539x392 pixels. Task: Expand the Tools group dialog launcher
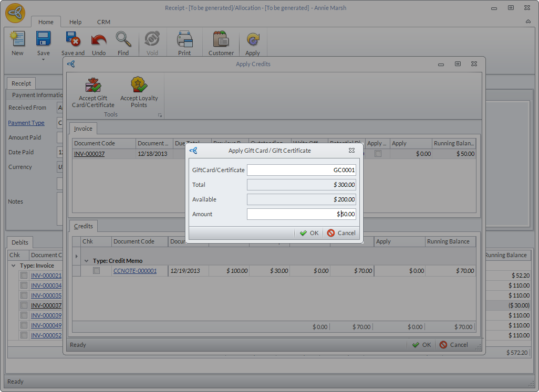coord(160,115)
